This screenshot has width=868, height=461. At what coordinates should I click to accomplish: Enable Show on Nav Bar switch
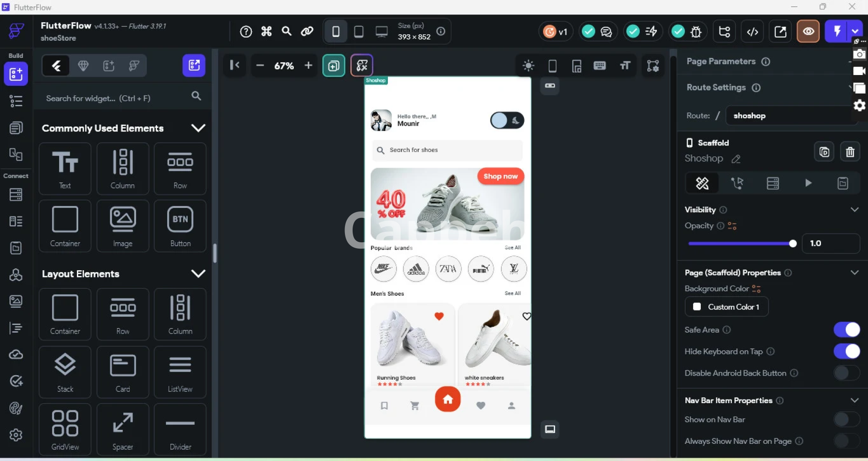click(x=846, y=419)
